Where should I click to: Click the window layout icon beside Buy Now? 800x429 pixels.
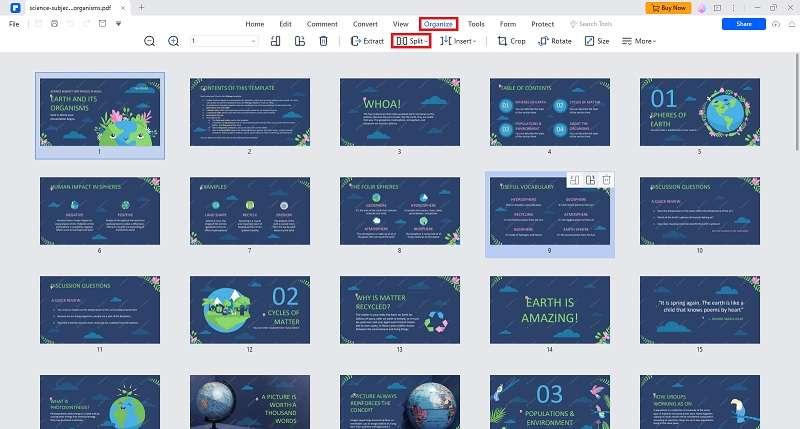pyautogui.click(x=717, y=8)
